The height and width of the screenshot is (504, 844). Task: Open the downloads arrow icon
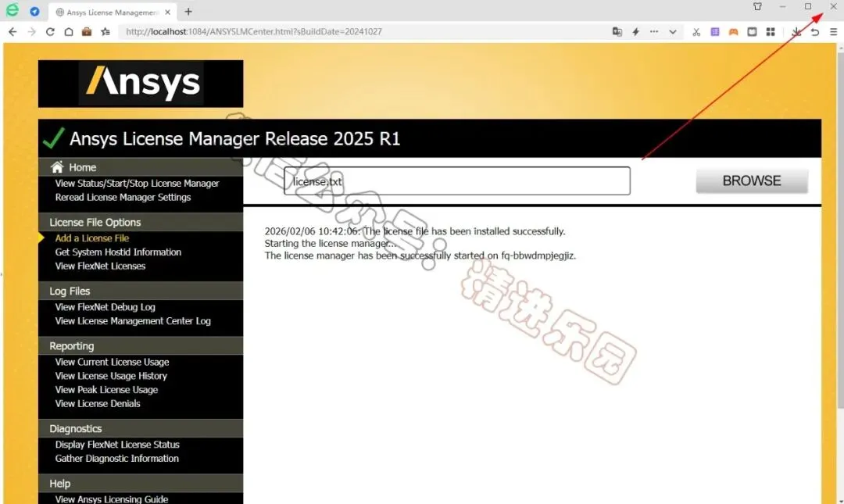(x=796, y=32)
